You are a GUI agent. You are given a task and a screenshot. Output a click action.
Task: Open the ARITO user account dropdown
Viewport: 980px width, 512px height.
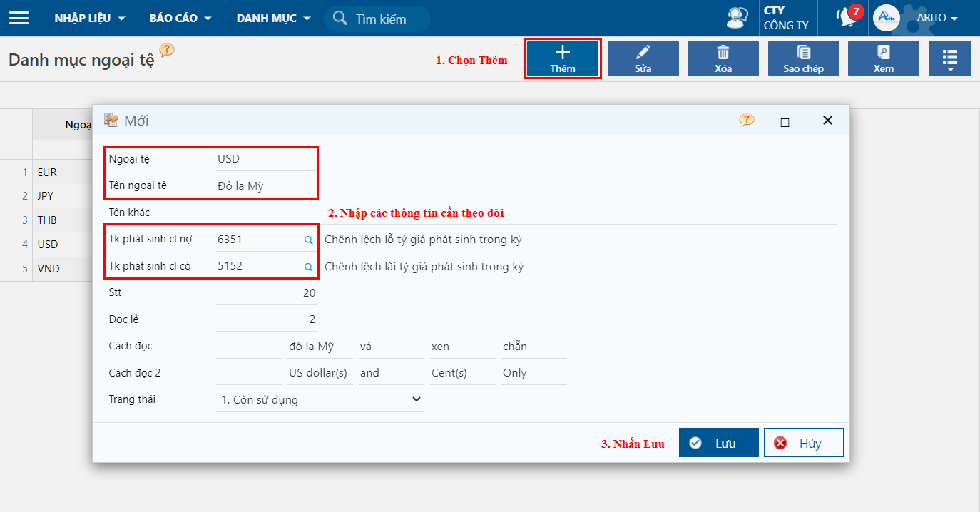pyautogui.click(x=936, y=18)
